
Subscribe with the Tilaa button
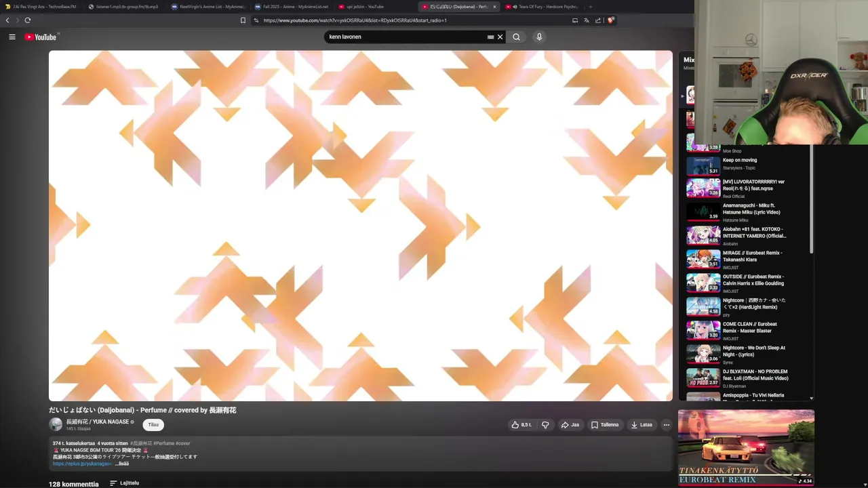[153, 425]
